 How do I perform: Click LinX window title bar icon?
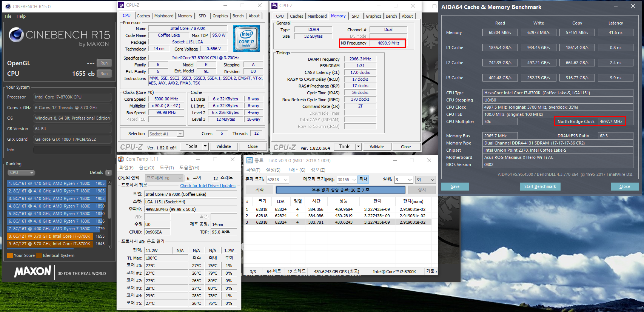[x=249, y=160]
